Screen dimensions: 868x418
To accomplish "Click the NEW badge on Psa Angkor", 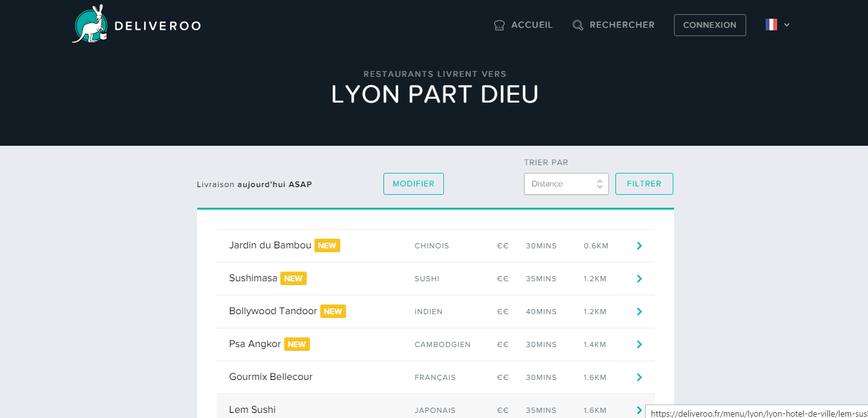I will tap(296, 344).
